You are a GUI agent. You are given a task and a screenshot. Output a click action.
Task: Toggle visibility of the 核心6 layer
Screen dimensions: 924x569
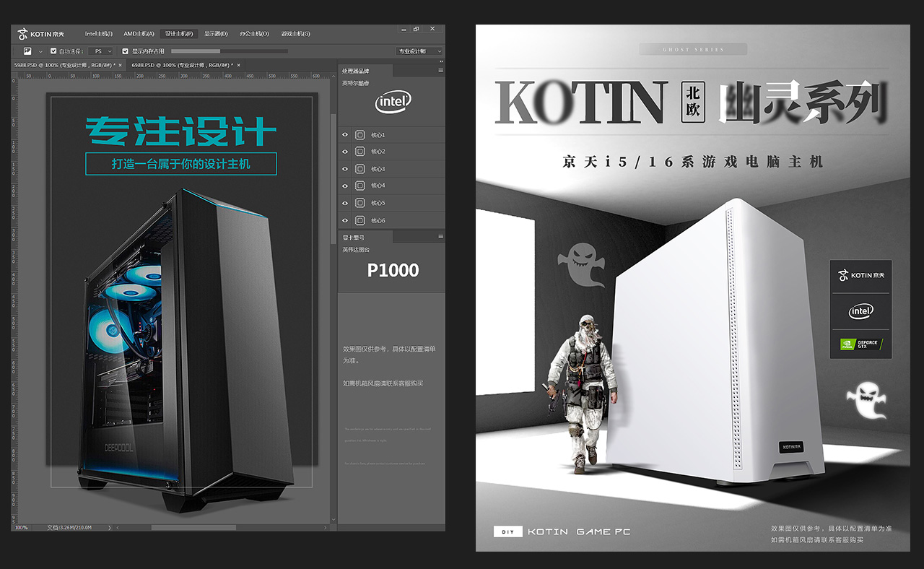click(345, 220)
